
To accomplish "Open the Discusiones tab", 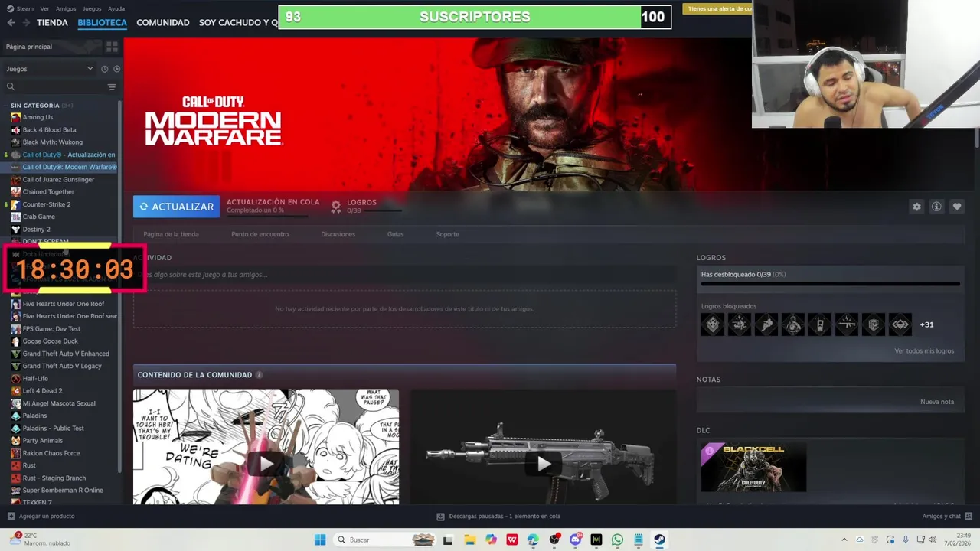I will [338, 234].
